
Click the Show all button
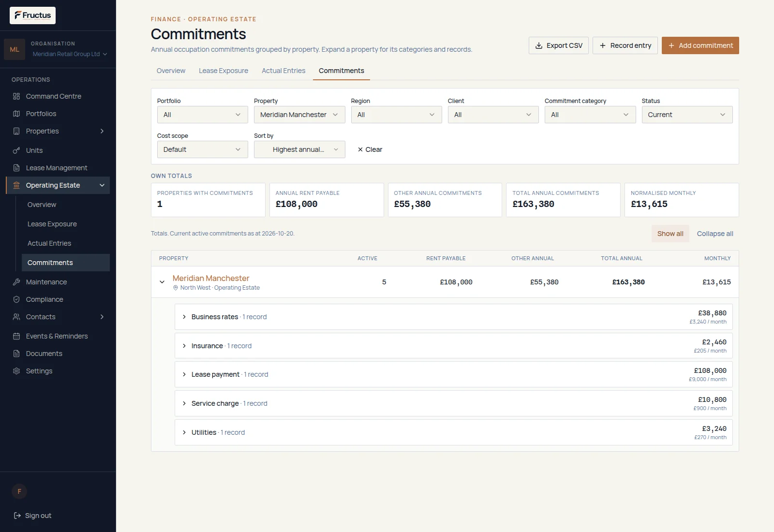tap(670, 234)
